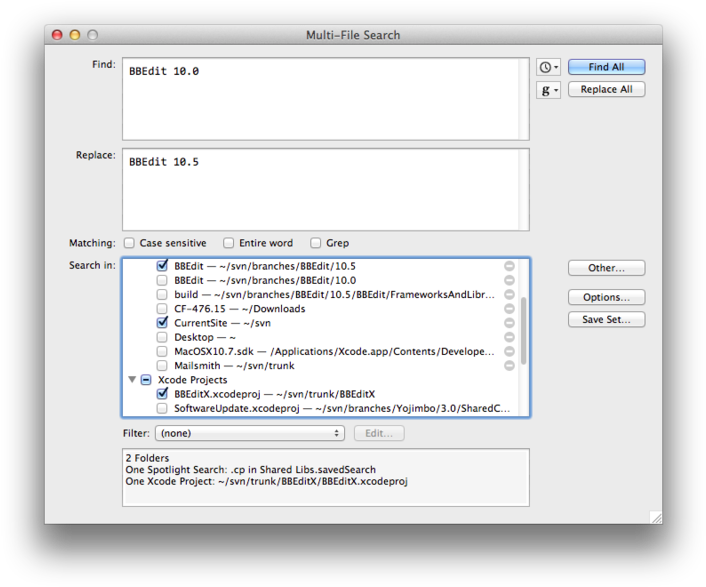The image size is (706, 587).
Task: Remove the Desktop entry
Action: tap(509, 337)
